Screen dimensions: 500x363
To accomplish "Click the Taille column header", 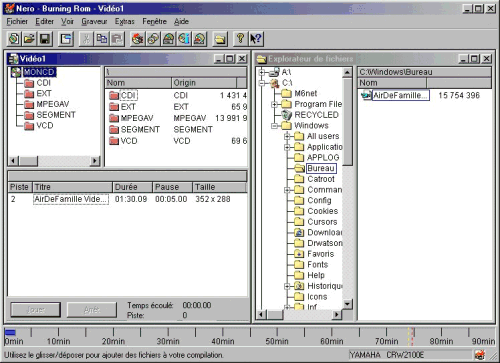I will click(x=219, y=187).
